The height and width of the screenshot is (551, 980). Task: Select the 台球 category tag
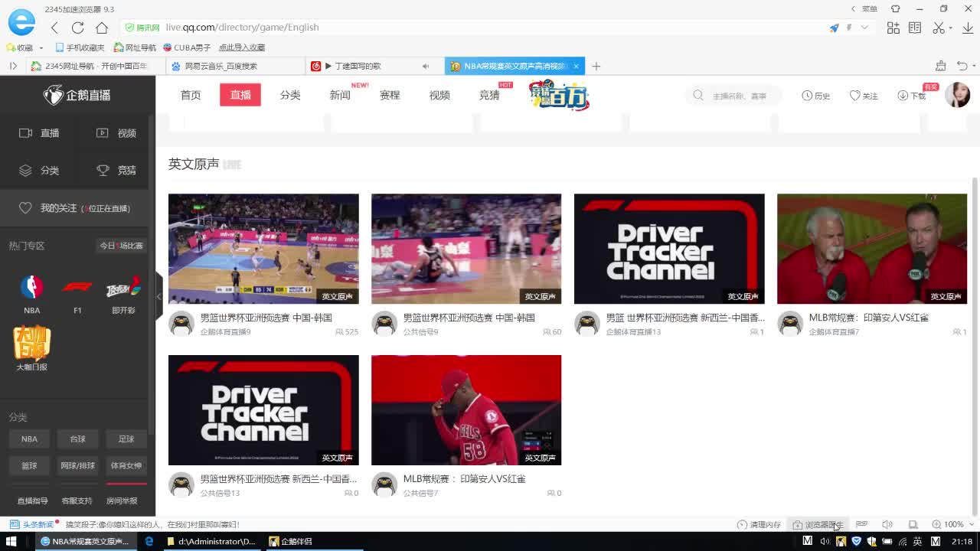pyautogui.click(x=78, y=439)
